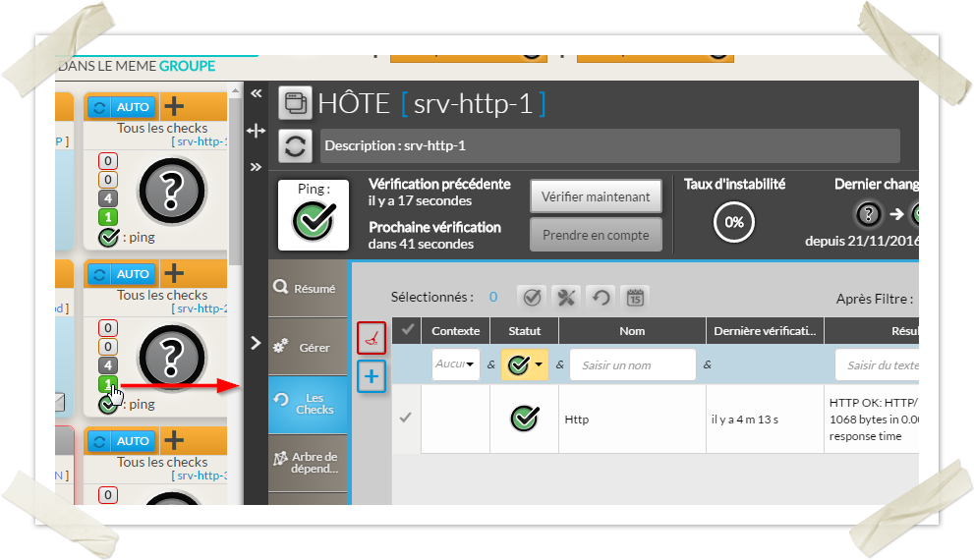Click Vérifier maintenant button
This screenshot has width=974, height=560.
coord(596,196)
